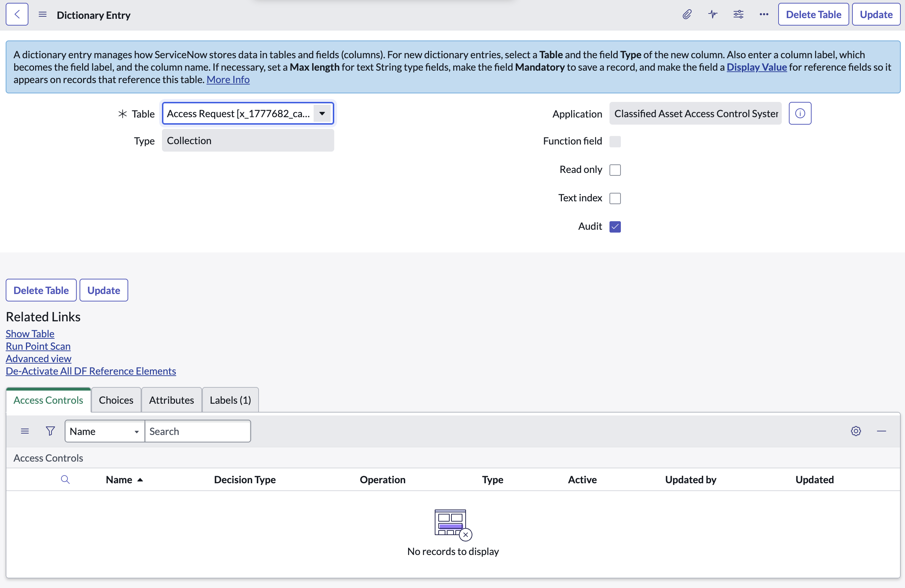Open the filter icon above Access Controls list
The height and width of the screenshot is (588, 905).
coord(50,431)
